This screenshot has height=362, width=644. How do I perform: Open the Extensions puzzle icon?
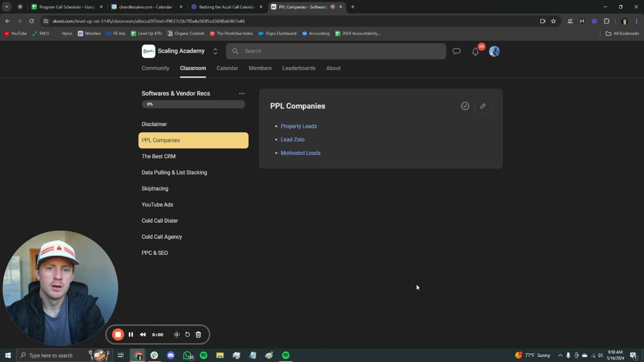click(606, 21)
